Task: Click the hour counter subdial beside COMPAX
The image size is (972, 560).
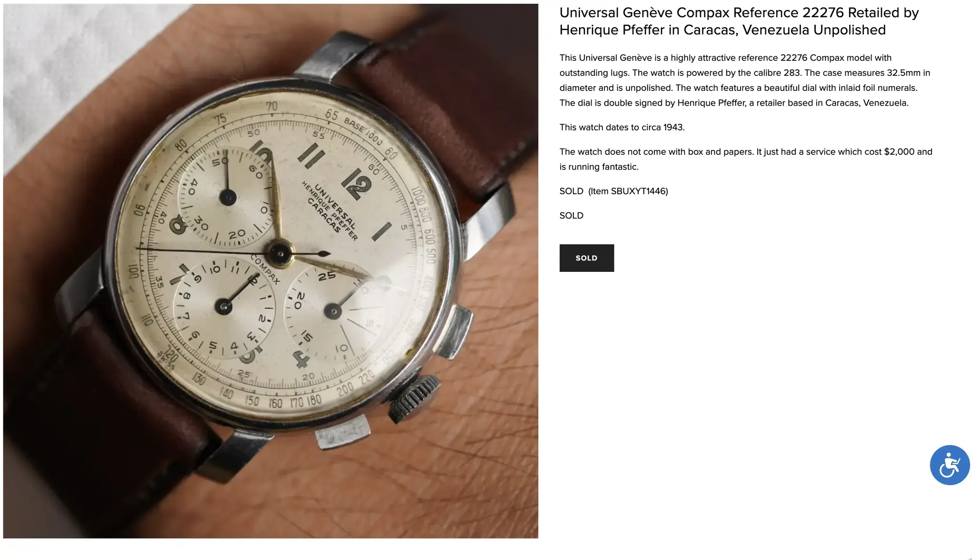Action: click(224, 307)
